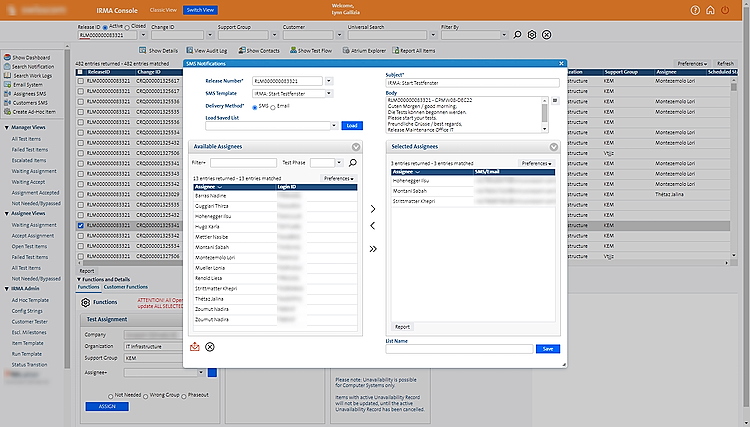This screenshot has height=427, width=750.
Task: Switch to Customer Functions tab
Action: click(x=126, y=288)
